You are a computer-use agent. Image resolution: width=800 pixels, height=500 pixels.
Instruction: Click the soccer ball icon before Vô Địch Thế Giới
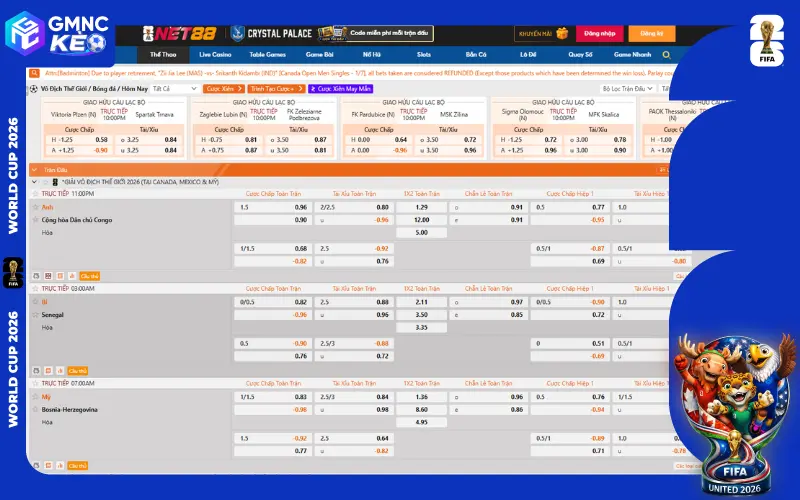[34, 89]
